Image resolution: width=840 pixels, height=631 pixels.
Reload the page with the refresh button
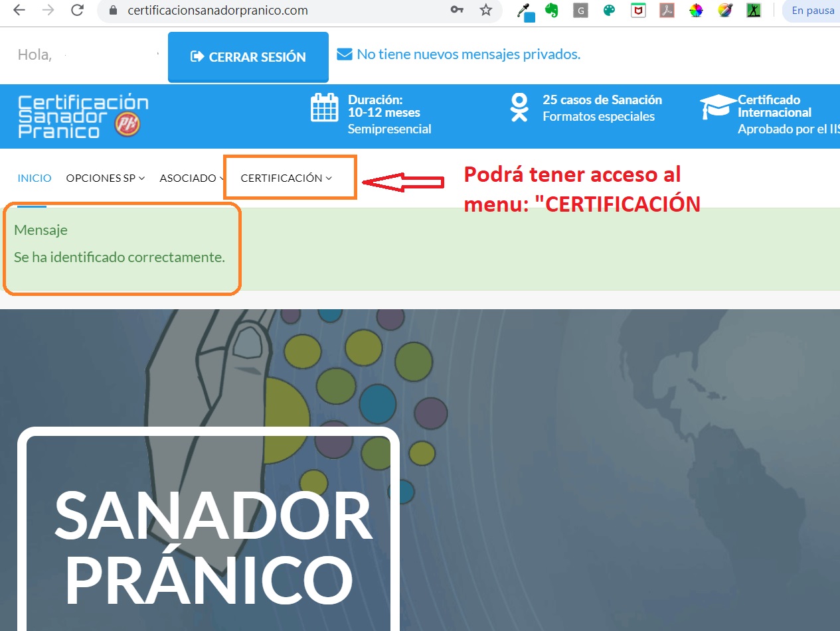pyautogui.click(x=77, y=11)
